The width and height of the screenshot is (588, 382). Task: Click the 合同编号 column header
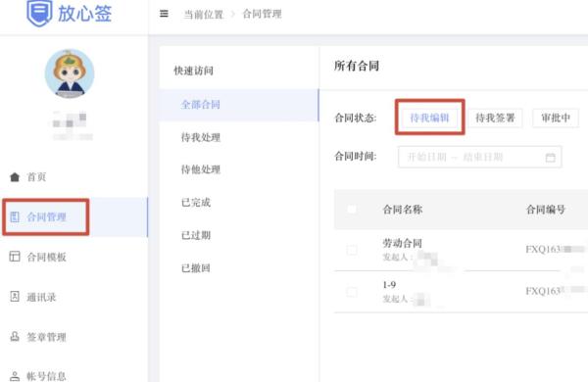tap(546, 210)
